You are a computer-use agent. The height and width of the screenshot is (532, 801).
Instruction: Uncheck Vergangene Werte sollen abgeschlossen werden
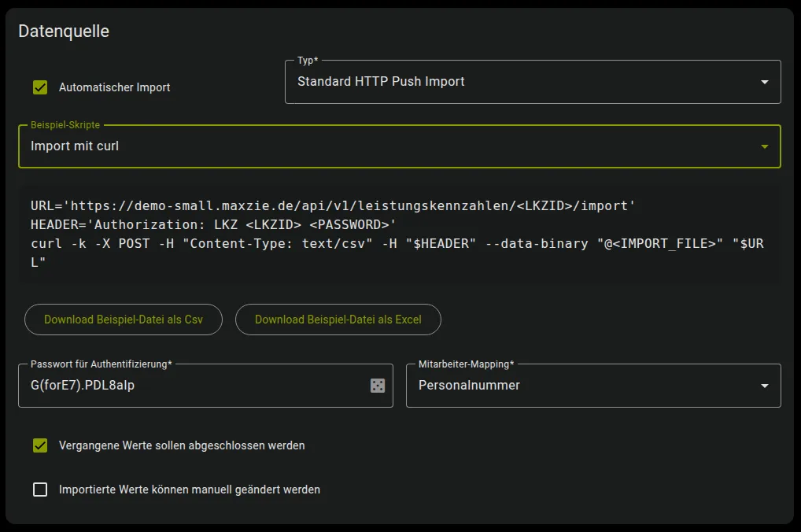(40, 445)
